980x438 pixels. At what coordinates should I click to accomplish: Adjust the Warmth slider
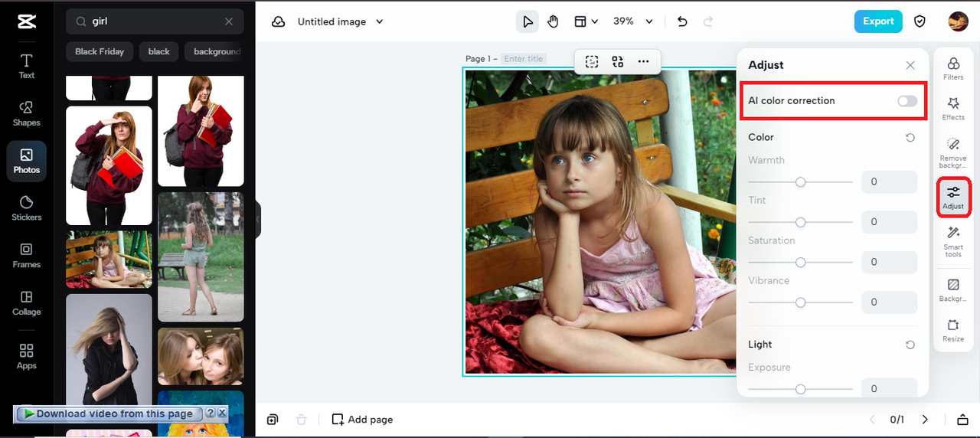tap(800, 182)
